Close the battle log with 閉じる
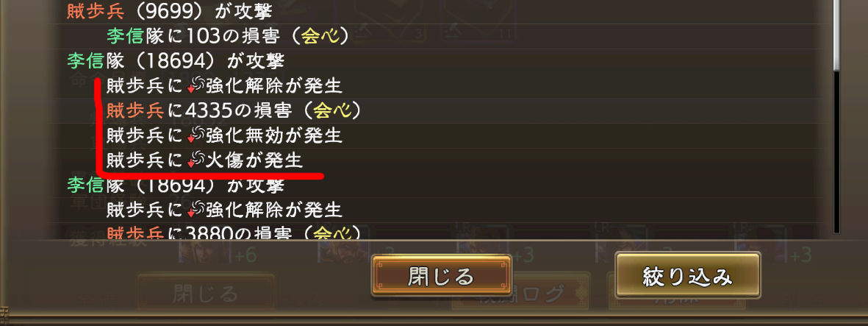Viewport: 868px width, 326px height. pyautogui.click(x=441, y=276)
